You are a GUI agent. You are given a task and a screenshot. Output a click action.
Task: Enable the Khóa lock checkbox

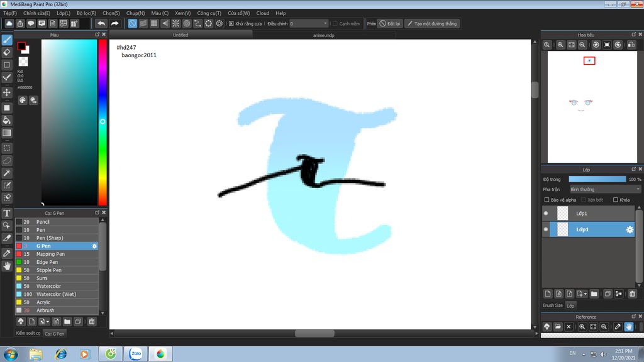615,200
